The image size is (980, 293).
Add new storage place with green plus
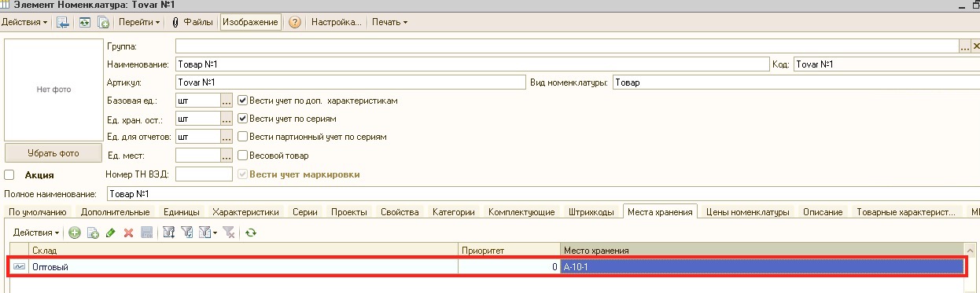point(75,233)
